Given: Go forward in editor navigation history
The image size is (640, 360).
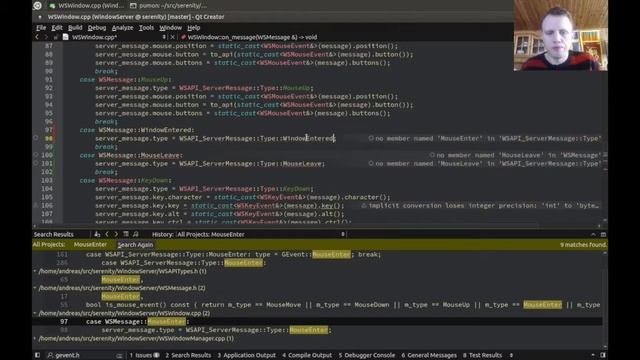Looking at the screenshot, I should click(x=46, y=37).
